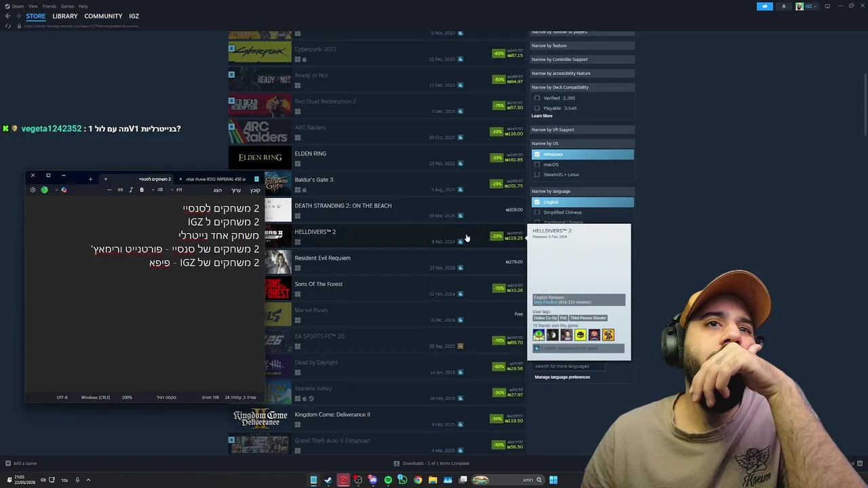This screenshot has width=868, height=488.
Task: Open Steam notifications bell
Action: [x=784, y=6]
